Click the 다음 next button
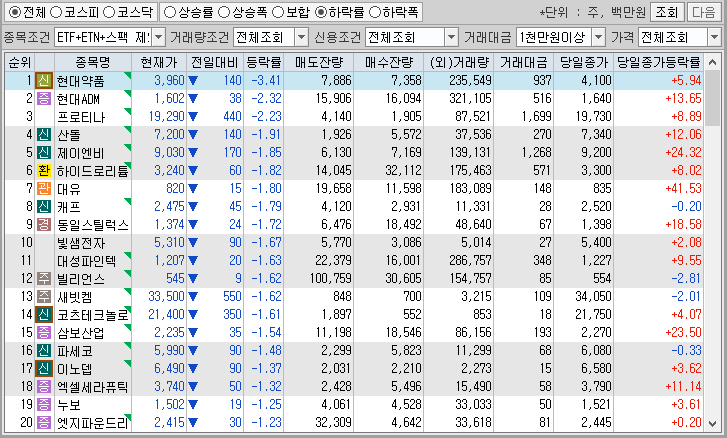727x438 pixels. click(703, 12)
